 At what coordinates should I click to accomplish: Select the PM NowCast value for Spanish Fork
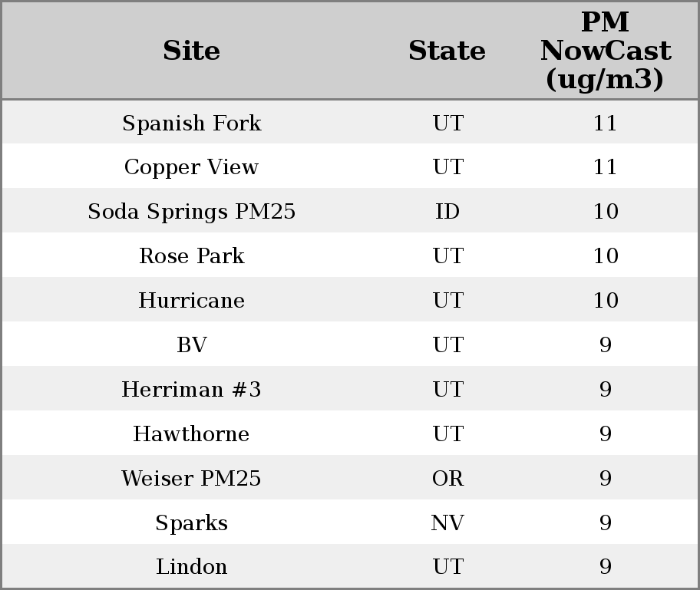[x=605, y=124]
